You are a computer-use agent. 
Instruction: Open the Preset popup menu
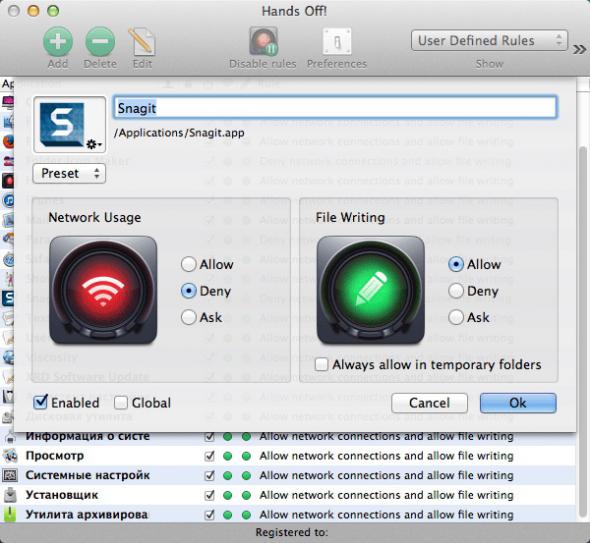(x=69, y=173)
